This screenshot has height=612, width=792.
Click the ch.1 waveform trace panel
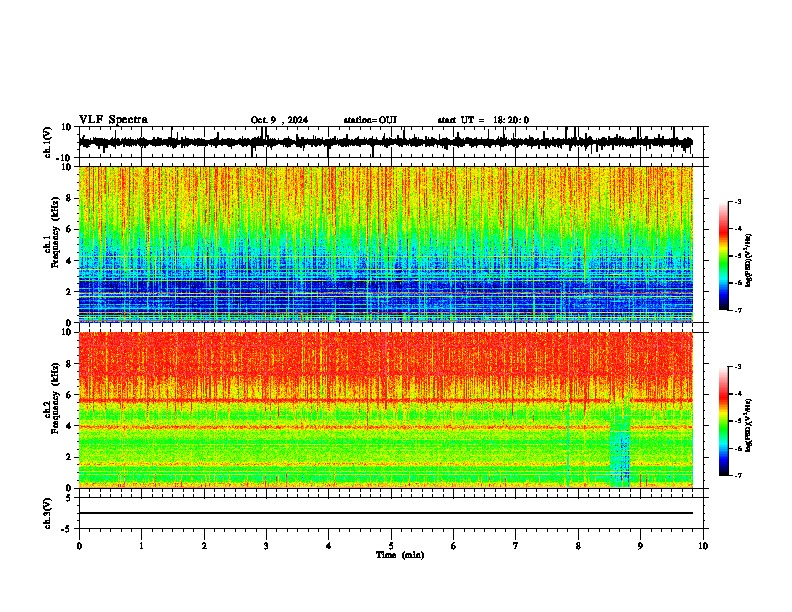[391, 142]
